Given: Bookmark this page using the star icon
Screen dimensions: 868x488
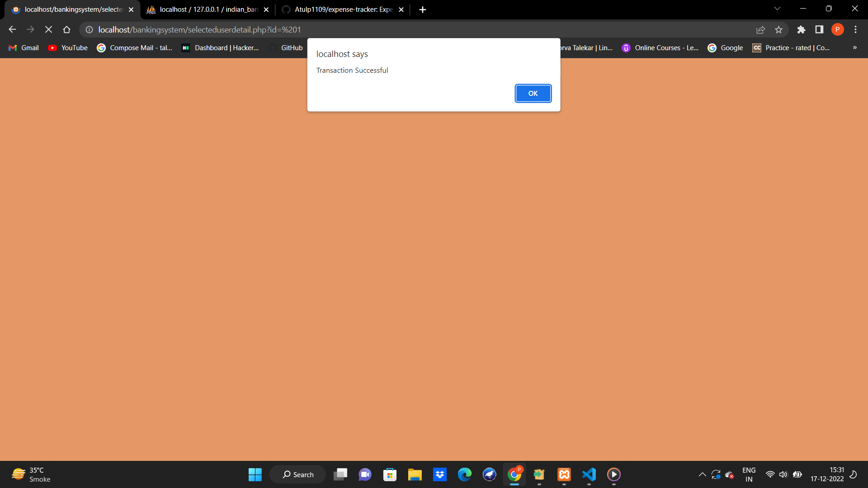Looking at the screenshot, I should [x=779, y=29].
